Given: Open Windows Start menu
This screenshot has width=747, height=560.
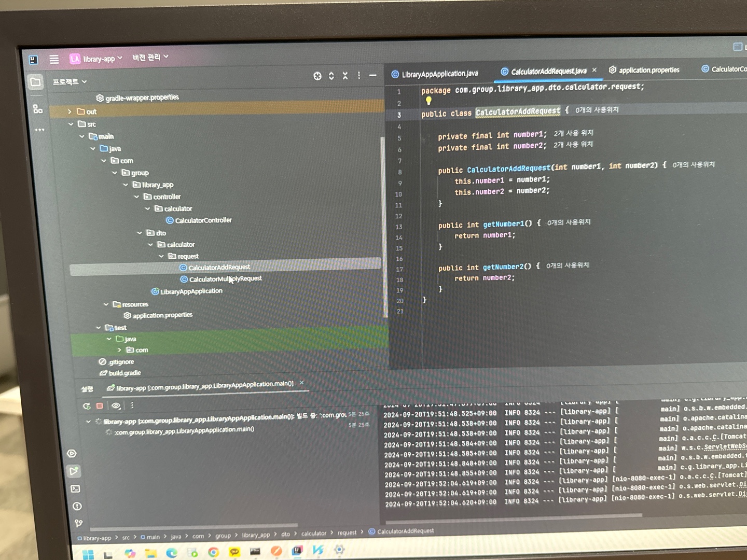Looking at the screenshot, I should coord(88,554).
